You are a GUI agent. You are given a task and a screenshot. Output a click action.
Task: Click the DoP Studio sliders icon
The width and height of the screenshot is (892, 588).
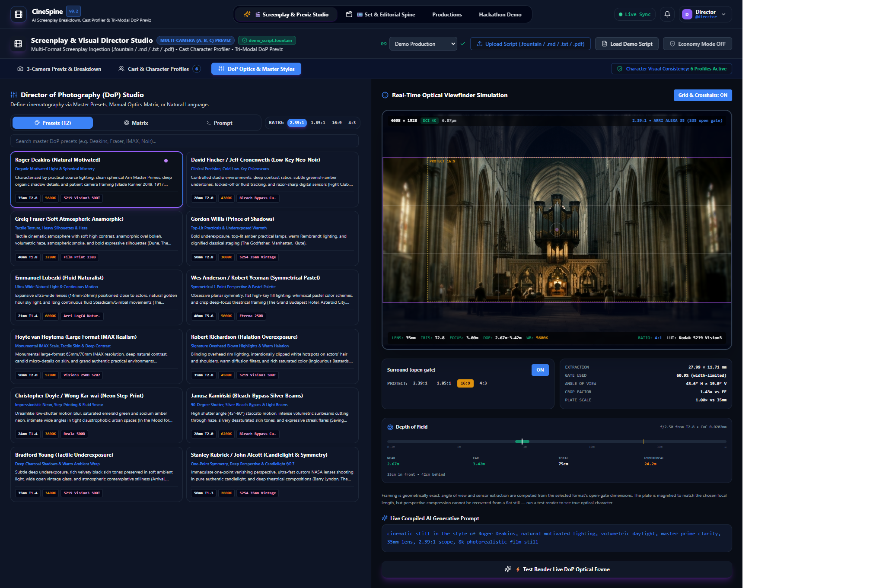tap(14, 95)
